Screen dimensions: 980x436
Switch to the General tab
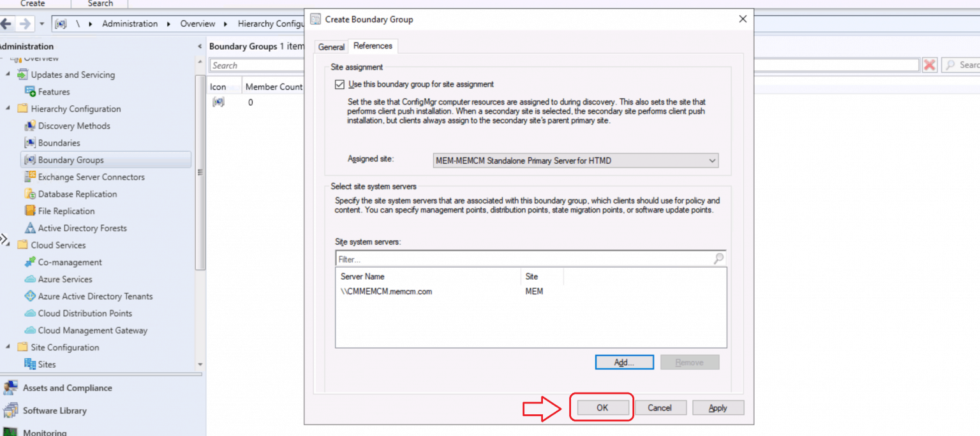pyautogui.click(x=331, y=47)
